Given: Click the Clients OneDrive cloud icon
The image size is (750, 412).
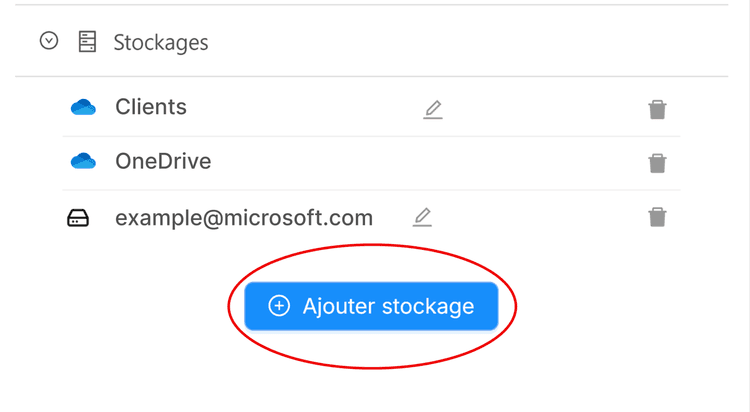Looking at the screenshot, I should [83, 107].
